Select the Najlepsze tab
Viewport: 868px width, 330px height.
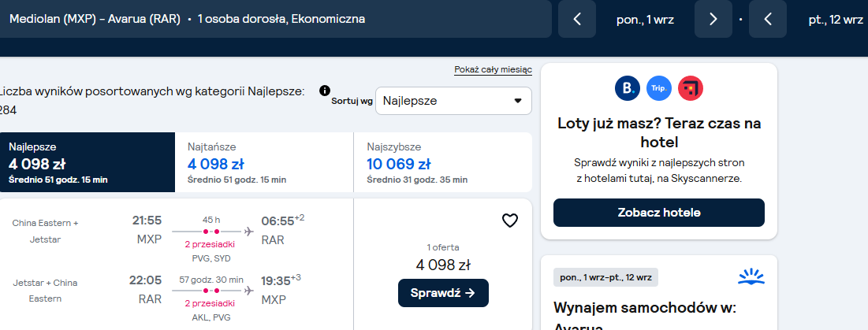(88, 162)
